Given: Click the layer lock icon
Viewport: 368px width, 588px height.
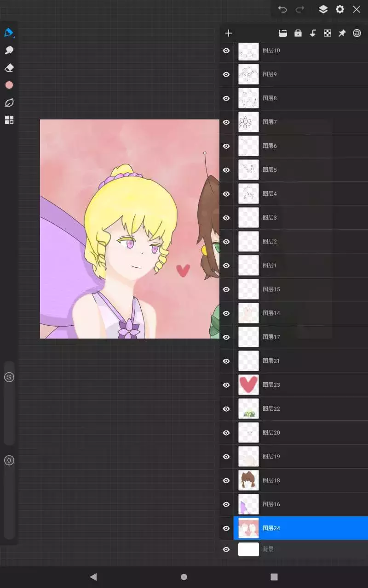Looking at the screenshot, I should point(298,33).
